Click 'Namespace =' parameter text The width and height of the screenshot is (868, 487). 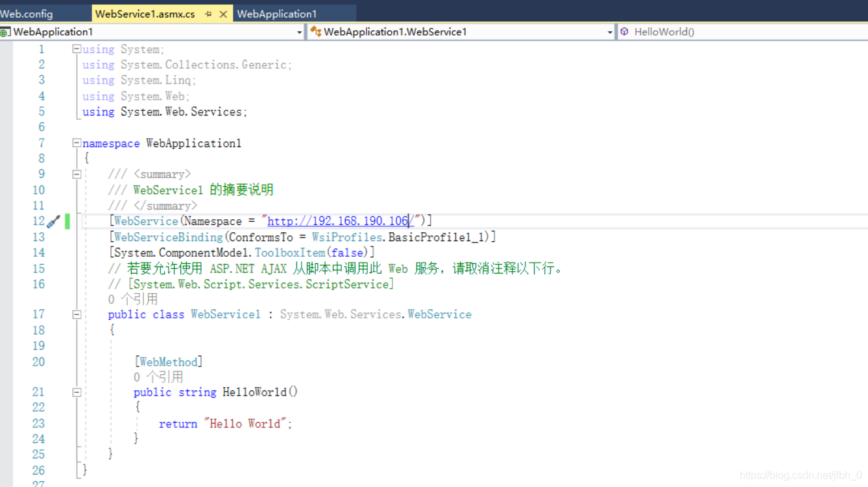click(220, 222)
